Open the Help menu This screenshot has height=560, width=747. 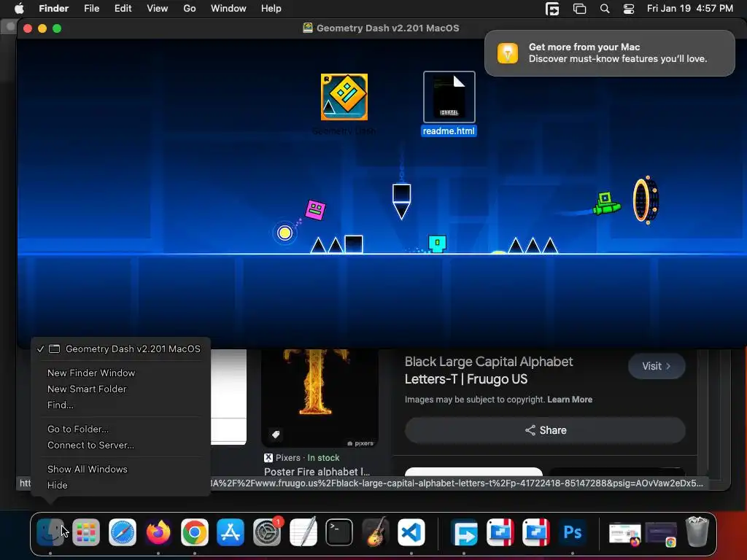pos(271,9)
